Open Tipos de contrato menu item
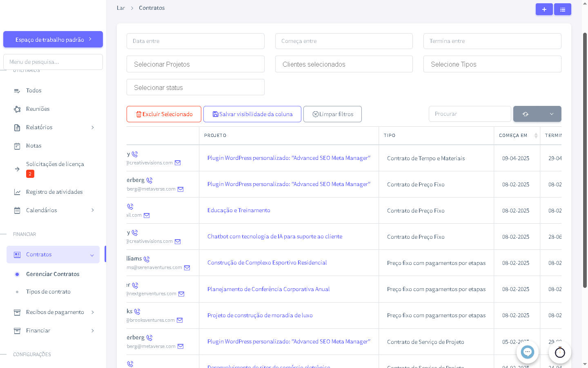The image size is (588, 368). click(48, 292)
